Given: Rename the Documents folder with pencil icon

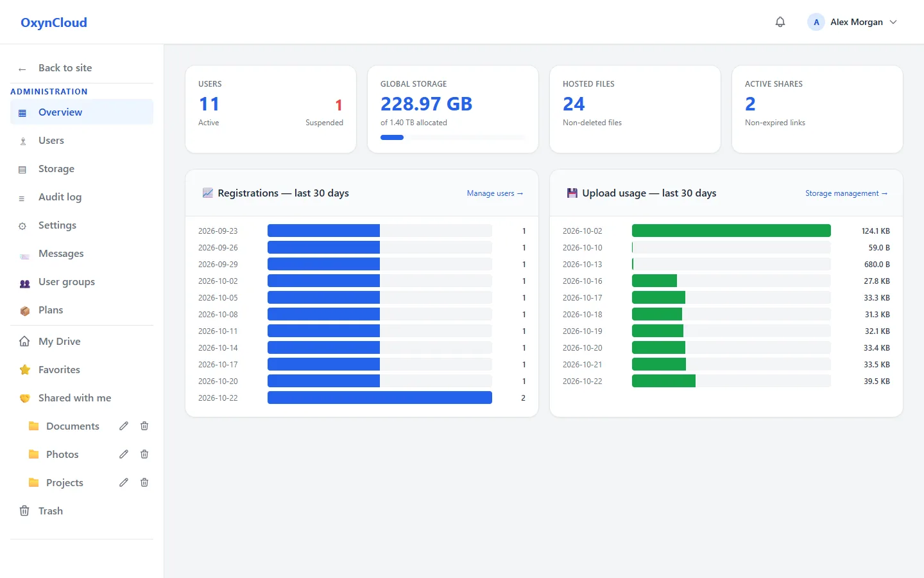Looking at the screenshot, I should pyautogui.click(x=124, y=426).
